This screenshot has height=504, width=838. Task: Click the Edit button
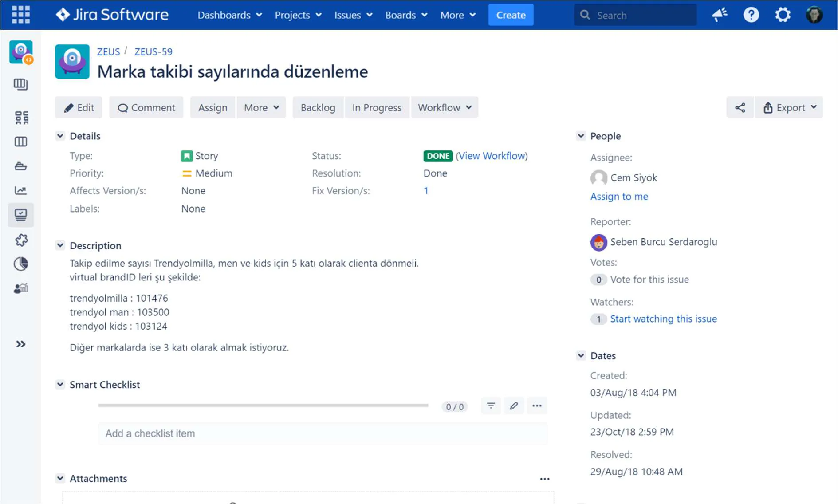click(79, 107)
